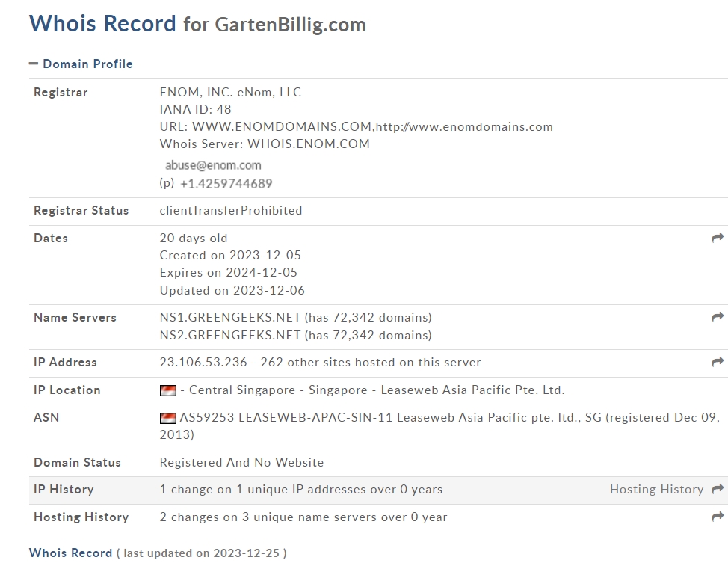Click the WWW.ENOMDOMAINS.COM registrar URL line
728x563 pixels.
(356, 127)
